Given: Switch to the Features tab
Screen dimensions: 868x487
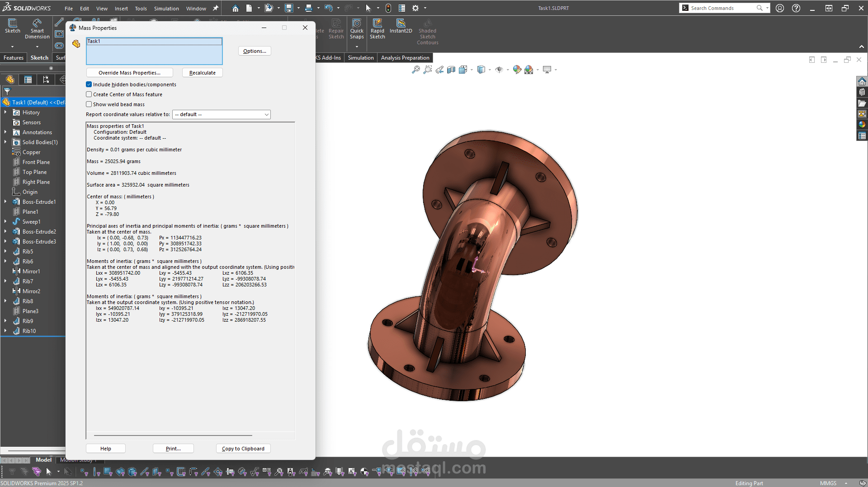Looking at the screenshot, I should [x=14, y=58].
